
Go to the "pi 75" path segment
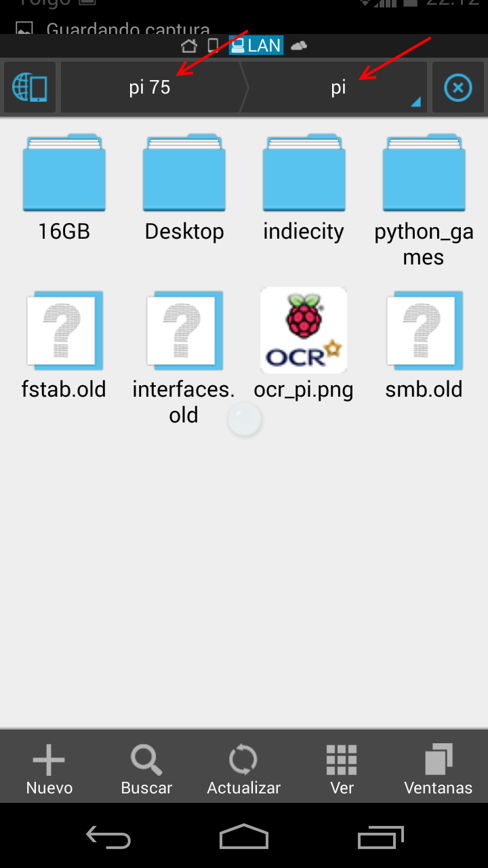(x=150, y=87)
